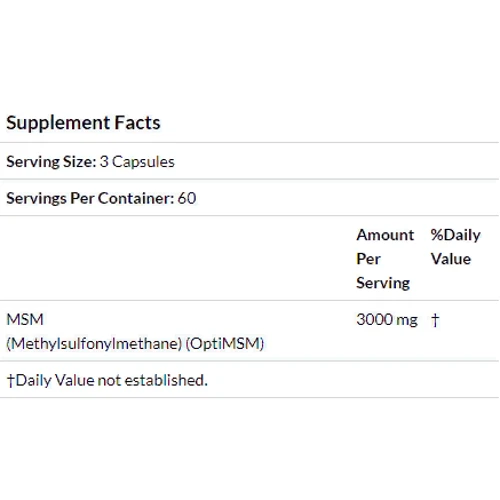Click the word Container

[136, 198]
